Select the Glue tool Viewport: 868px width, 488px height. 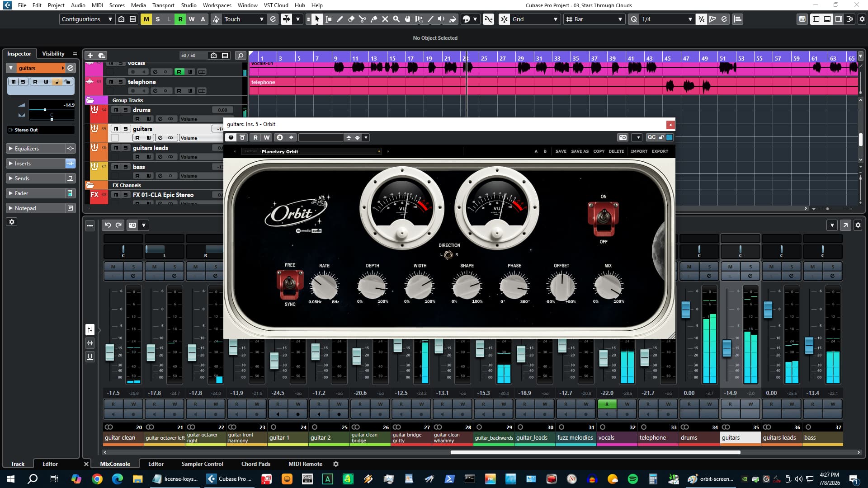click(374, 19)
